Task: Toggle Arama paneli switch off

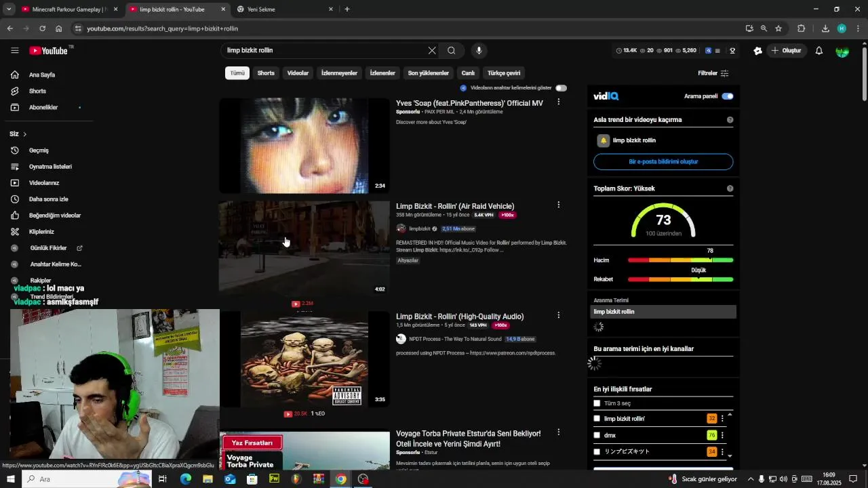Action: point(728,96)
